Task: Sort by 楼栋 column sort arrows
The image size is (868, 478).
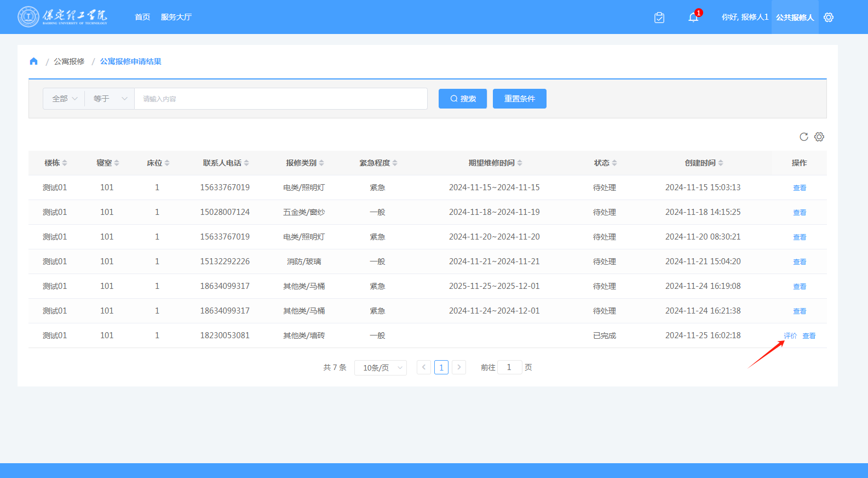Action: coord(65,163)
